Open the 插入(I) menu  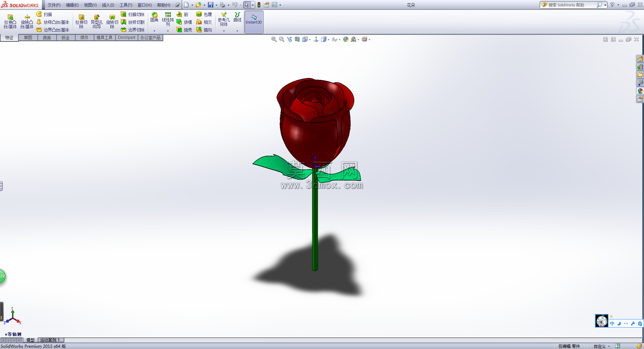(108, 5)
